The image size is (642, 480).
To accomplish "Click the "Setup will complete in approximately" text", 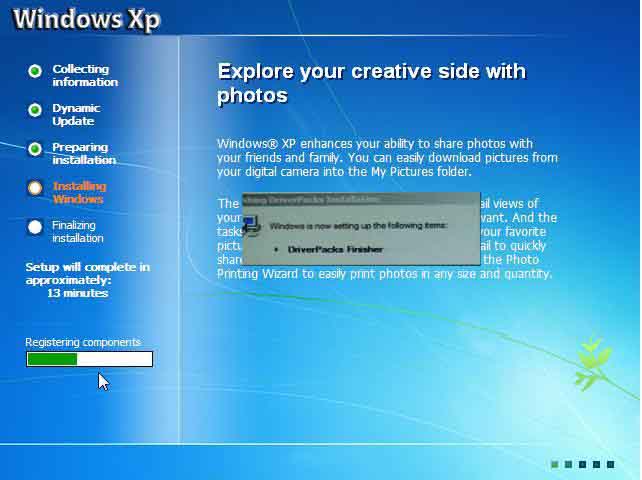I will 88,273.
